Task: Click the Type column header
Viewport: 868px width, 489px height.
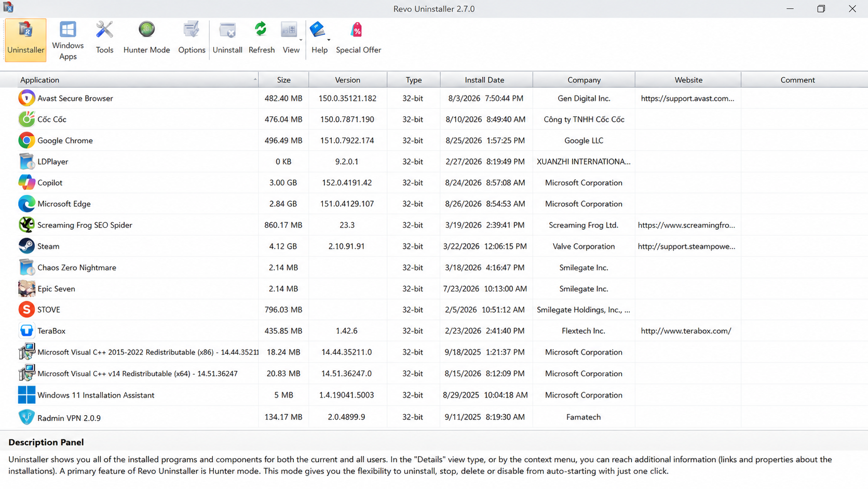Action: point(413,80)
